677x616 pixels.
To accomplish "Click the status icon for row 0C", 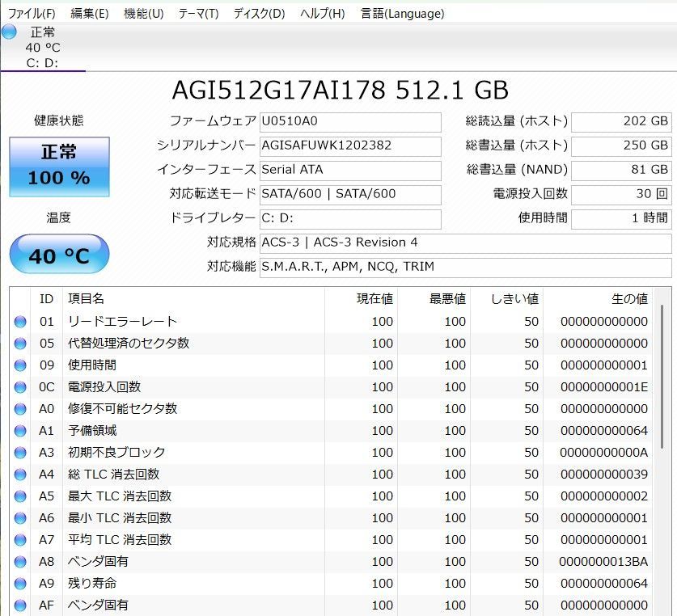I will click(x=20, y=387).
